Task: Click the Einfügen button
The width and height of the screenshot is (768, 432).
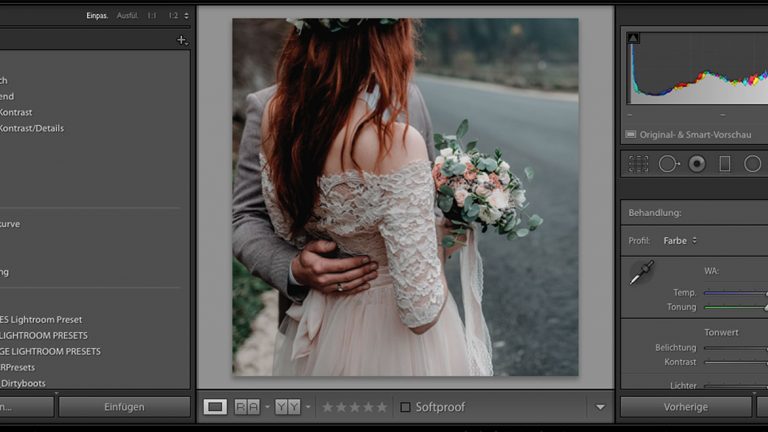Action: [x=124, y=407]
